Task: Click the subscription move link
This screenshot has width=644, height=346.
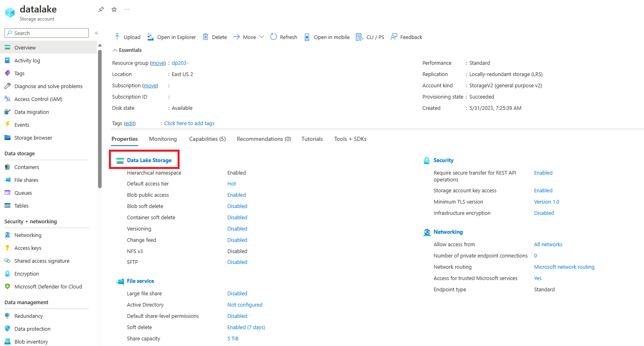Action: pos(150,86)
